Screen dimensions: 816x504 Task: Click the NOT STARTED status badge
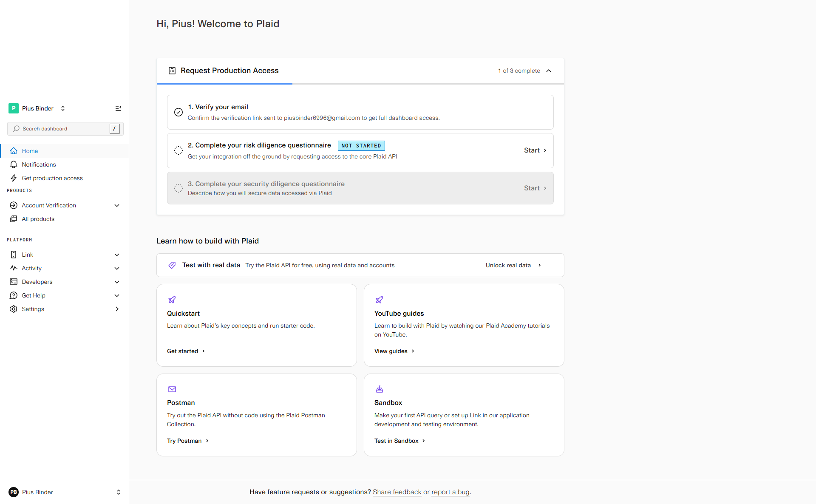[x=361, y=146]
